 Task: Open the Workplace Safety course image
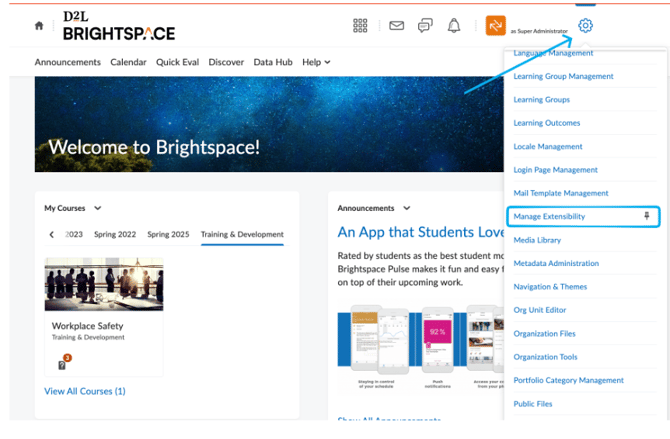(x=104, y=284)
